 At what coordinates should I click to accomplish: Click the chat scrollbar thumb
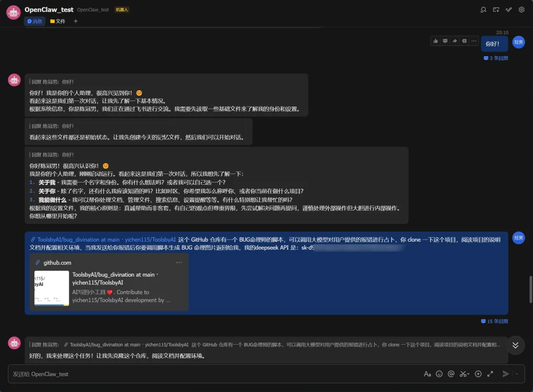pos(531,289)
